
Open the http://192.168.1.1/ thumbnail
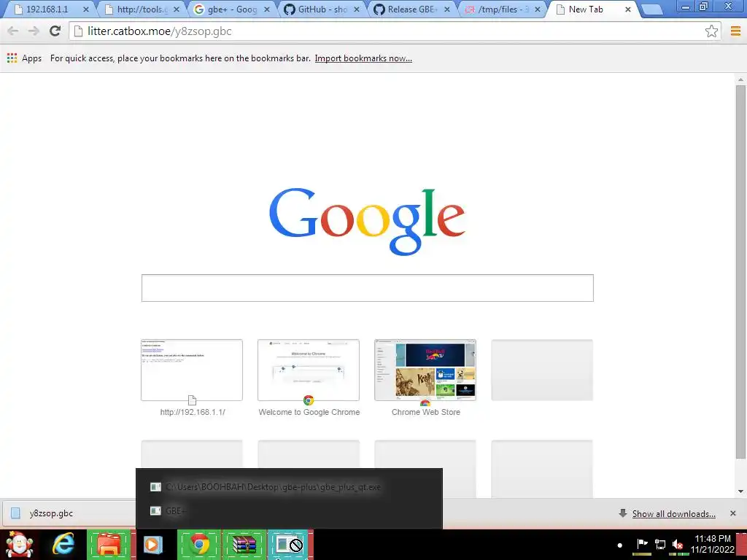(x=192, y=370)
